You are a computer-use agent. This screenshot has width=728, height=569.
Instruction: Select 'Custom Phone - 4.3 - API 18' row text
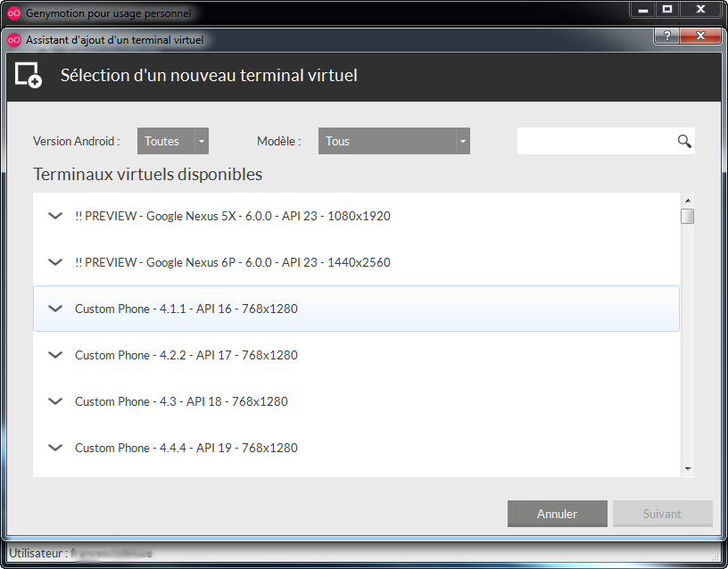181,401
